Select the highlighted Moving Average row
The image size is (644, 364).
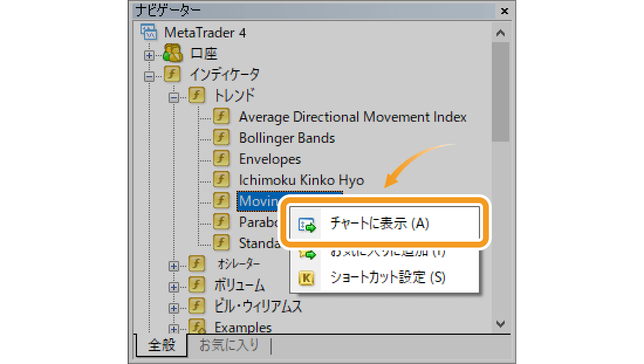pos(258,201)
